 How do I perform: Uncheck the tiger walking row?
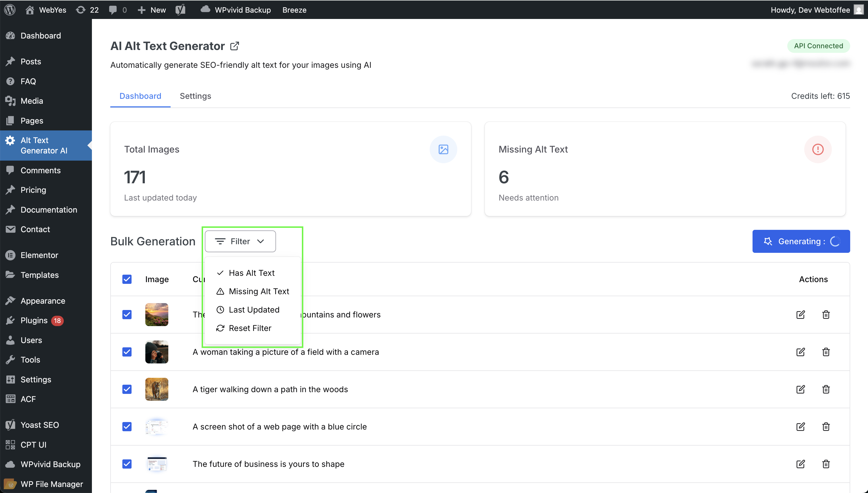(127, 389)
